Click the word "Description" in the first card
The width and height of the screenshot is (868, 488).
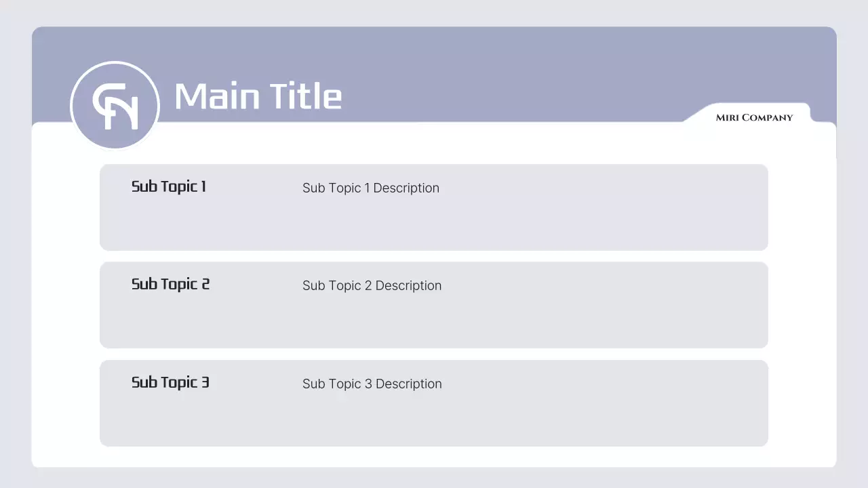click(x=406, y=188)
